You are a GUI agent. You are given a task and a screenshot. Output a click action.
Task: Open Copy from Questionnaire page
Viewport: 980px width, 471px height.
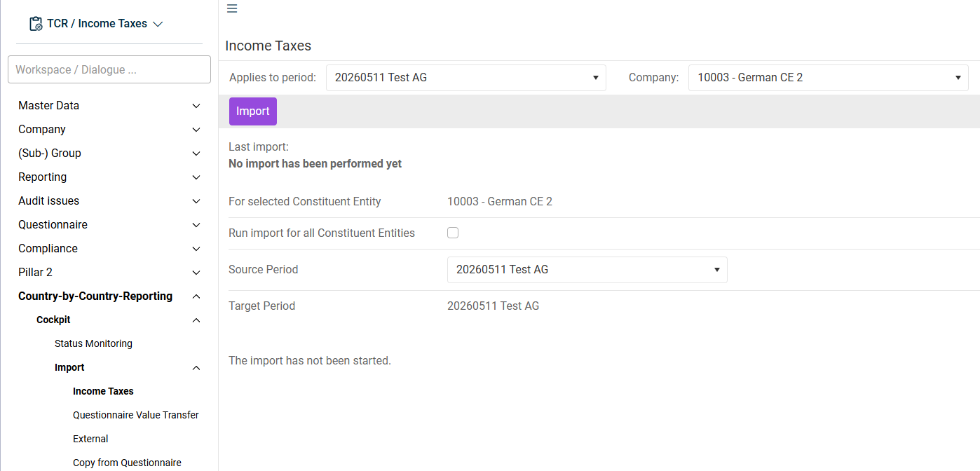[127, 463]
